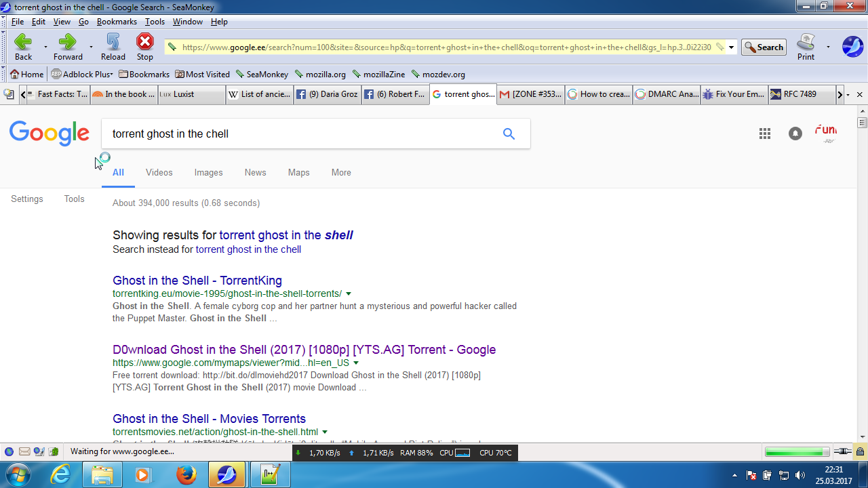
Task: Search instead for 'torrent ghost in the chell'
Action: (248, 249)
